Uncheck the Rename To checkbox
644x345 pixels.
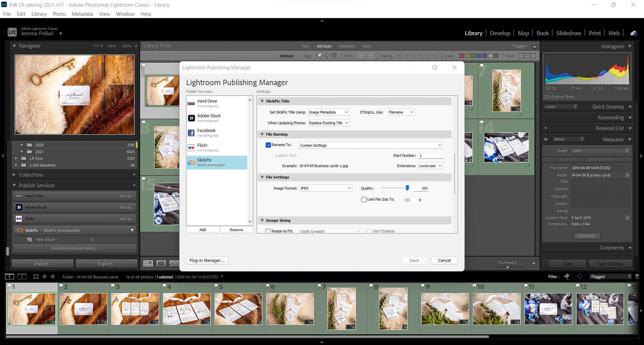coord(268,145)
